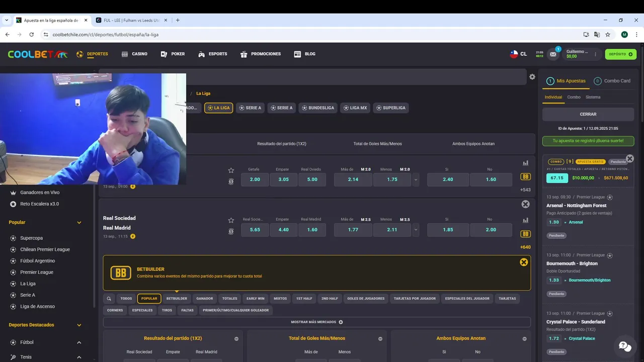
Task: Pick Getafe win odds 2.00
Action: pyautogui.click(x=255, y=179)
